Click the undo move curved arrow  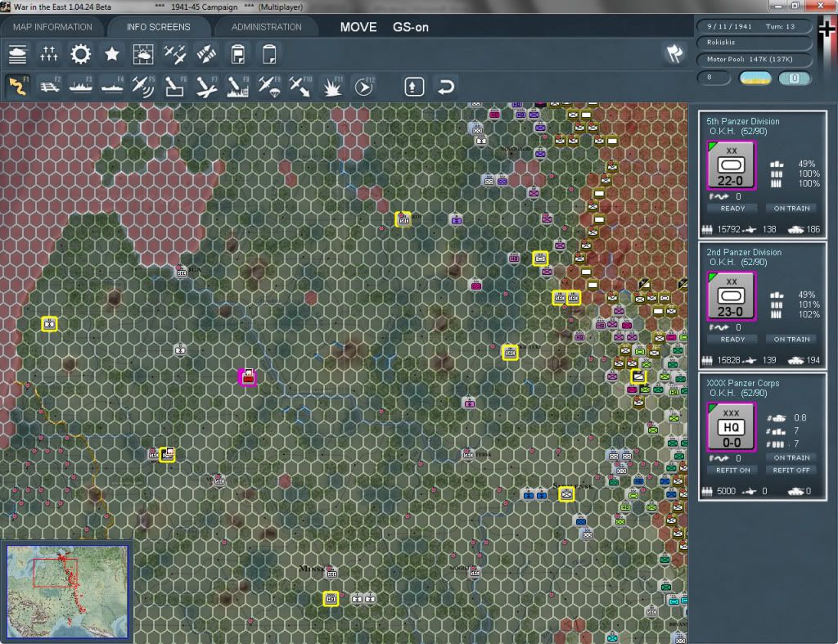[x=446, y=87]
